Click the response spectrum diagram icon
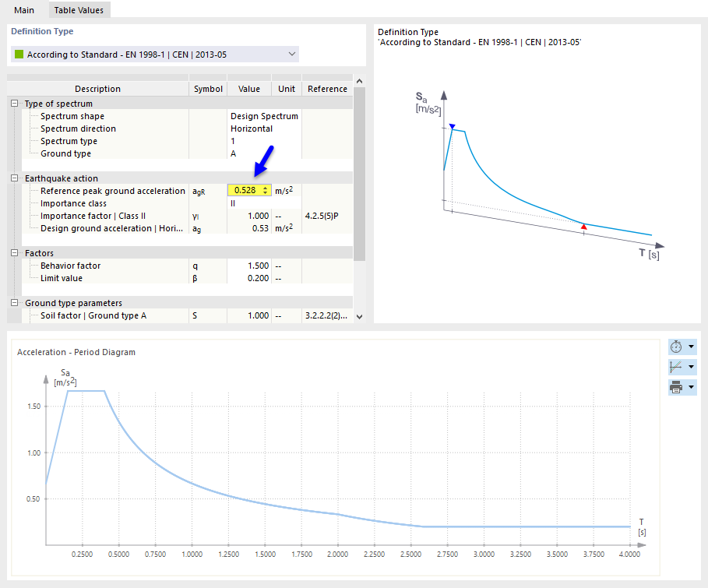 coord(675,366)
